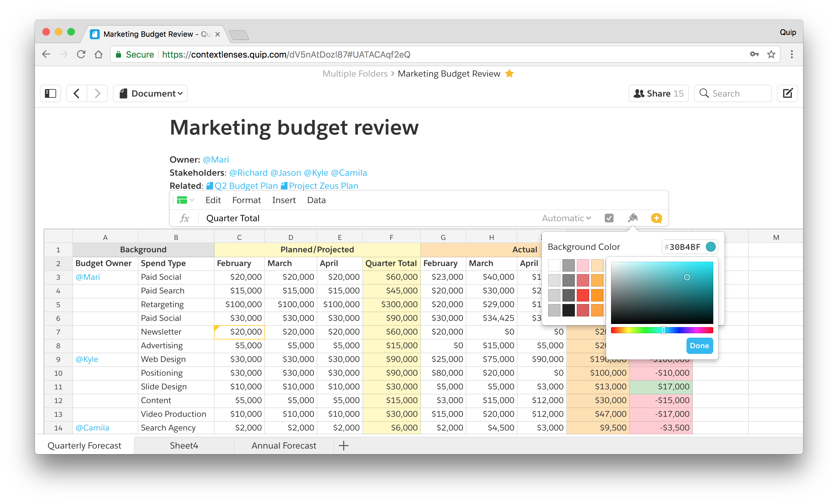838x504 pixels.
Task: Open the Multiple Folders breadcrumb
Action: pos(355,74)
